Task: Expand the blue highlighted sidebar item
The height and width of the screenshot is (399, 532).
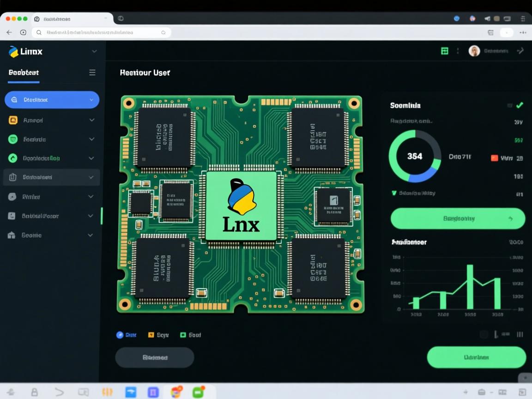Action: point(91,99)
